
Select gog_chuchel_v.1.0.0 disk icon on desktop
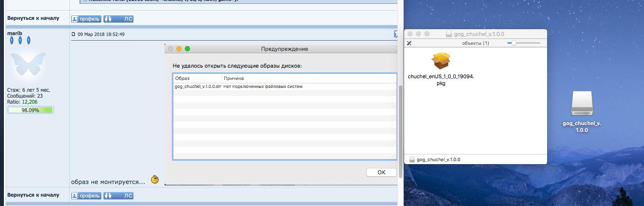[x=582, y=104]
